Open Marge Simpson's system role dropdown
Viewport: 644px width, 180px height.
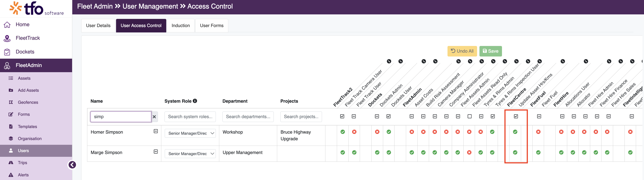(x=190, y=154)
